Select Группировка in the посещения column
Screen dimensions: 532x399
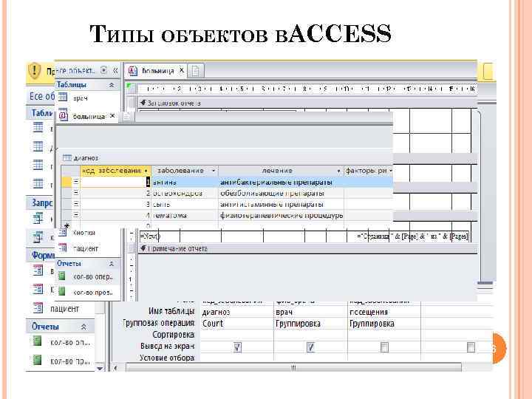coord(383,324)
